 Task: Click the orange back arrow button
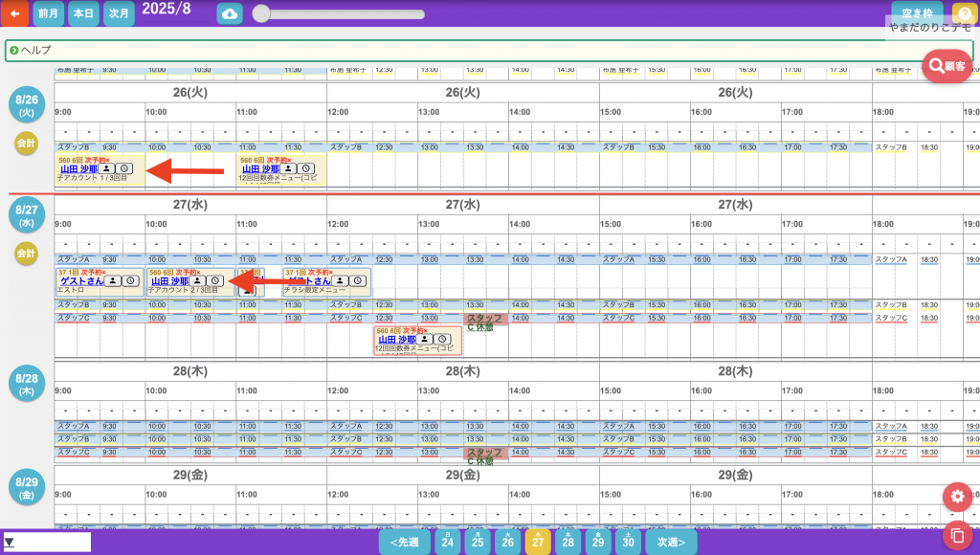pyautogui.click(x=14, y=13)
